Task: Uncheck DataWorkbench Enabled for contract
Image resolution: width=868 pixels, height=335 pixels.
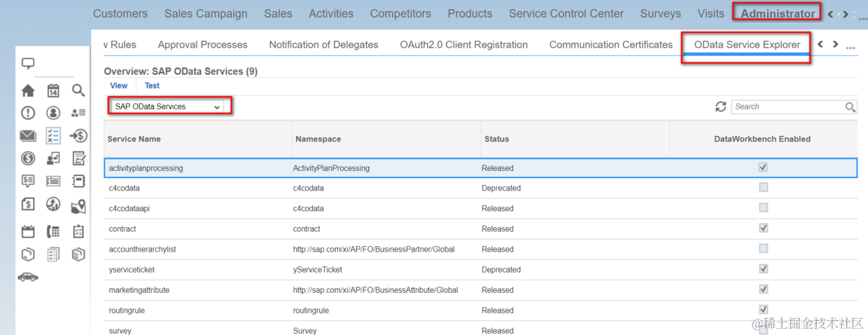Action: click(x=763, y=228)
